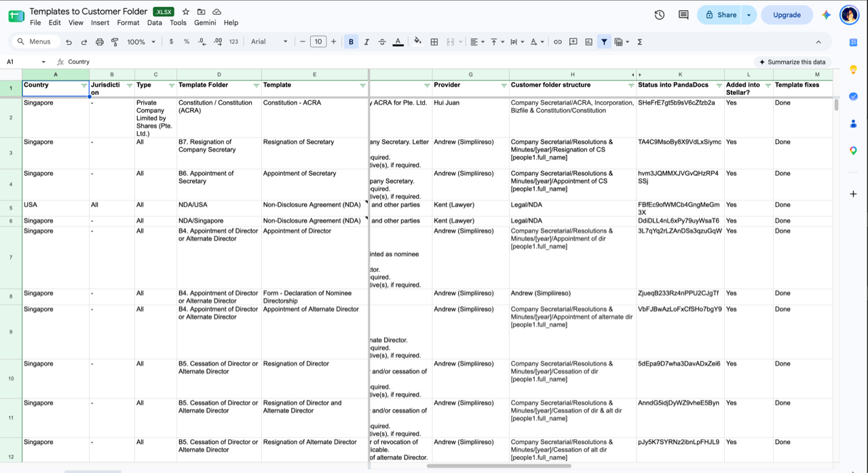The image size is (868, 473).
Task: Decrease font size with the minus button
Action: (x=303, y=42)
